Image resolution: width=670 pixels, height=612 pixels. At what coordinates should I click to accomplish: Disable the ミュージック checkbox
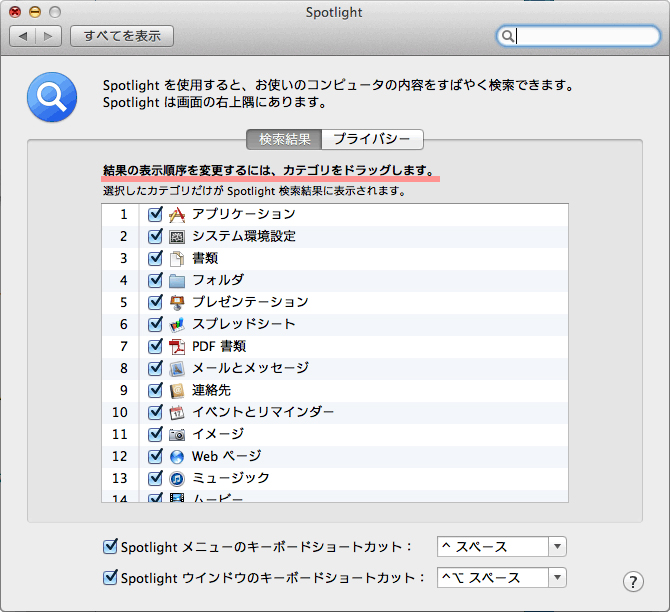155,477
